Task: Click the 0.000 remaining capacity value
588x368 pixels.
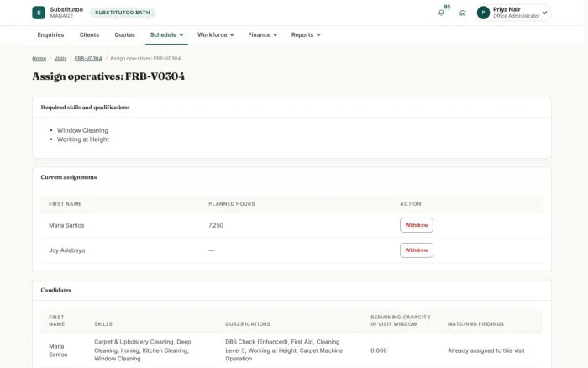Action: point(378,350)
